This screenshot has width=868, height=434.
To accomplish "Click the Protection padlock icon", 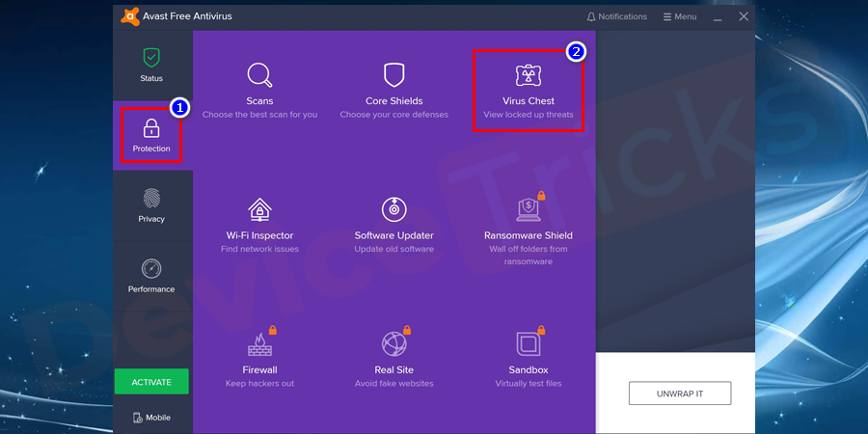I will (151, 128).
